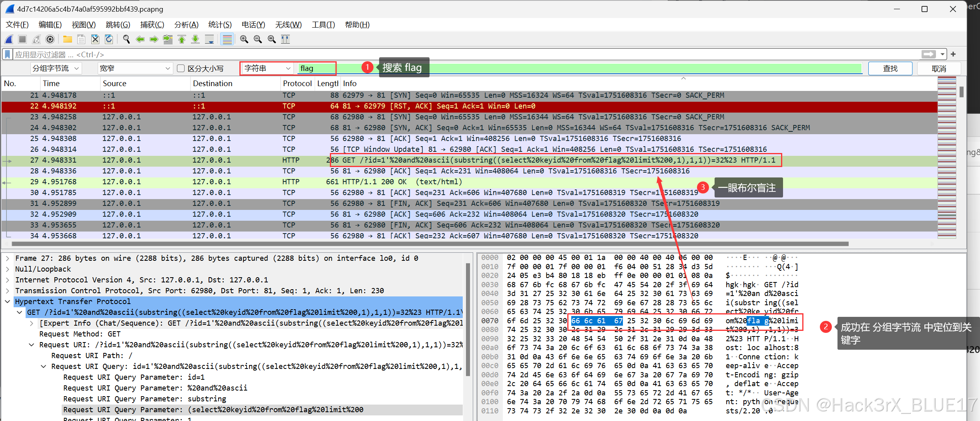Collapse the Hypertext Transfer Protocol node
Image resolution: width=980 pixels, height=421 pixels.
click(8, 302)
